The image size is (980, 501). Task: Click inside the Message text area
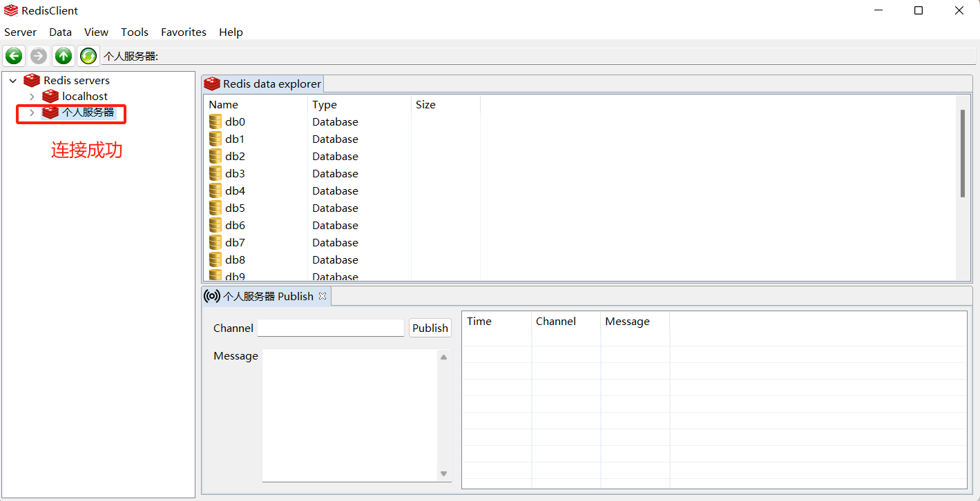click(350, 415)
